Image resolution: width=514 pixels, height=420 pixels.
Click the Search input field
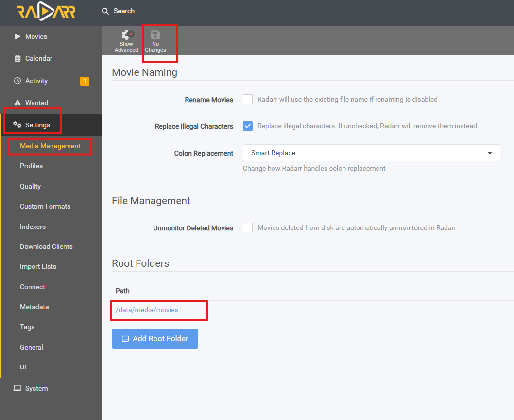[161, 11]
